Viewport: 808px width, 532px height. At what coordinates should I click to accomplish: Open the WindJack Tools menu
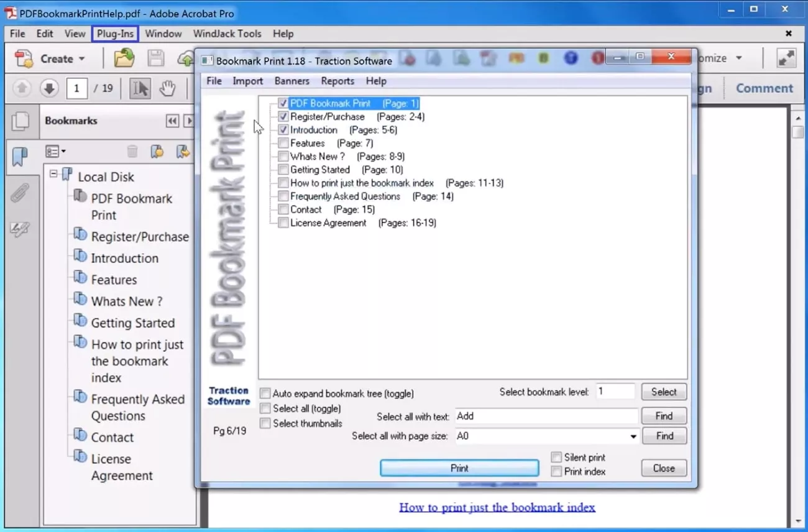coord(227,34)
